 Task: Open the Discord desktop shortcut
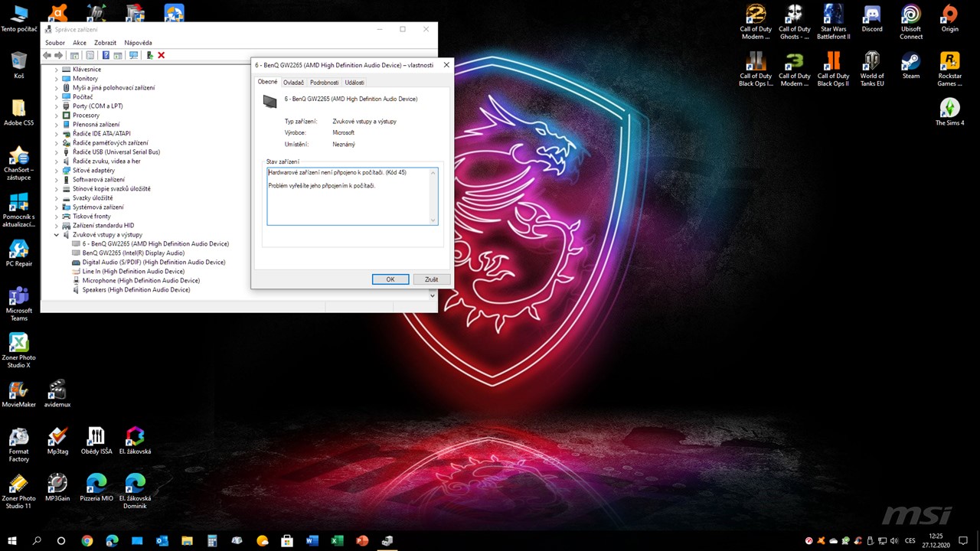[x=872, y=18]
